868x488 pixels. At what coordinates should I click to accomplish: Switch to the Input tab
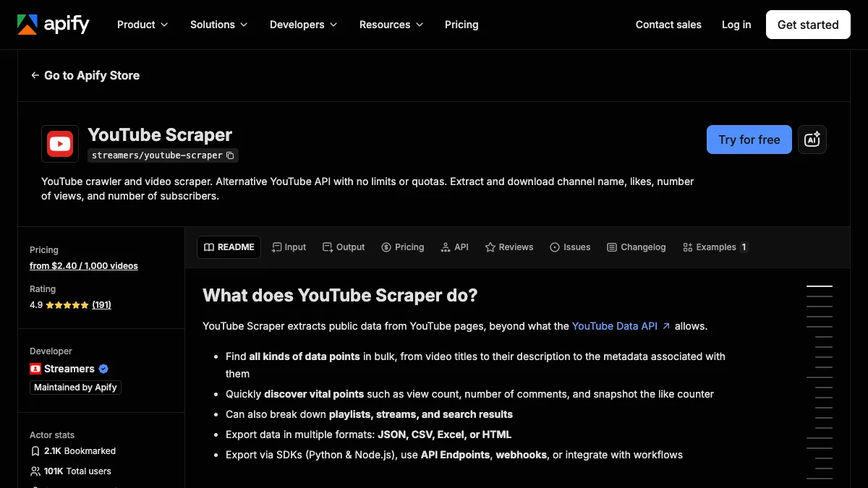tap(289, 247)
